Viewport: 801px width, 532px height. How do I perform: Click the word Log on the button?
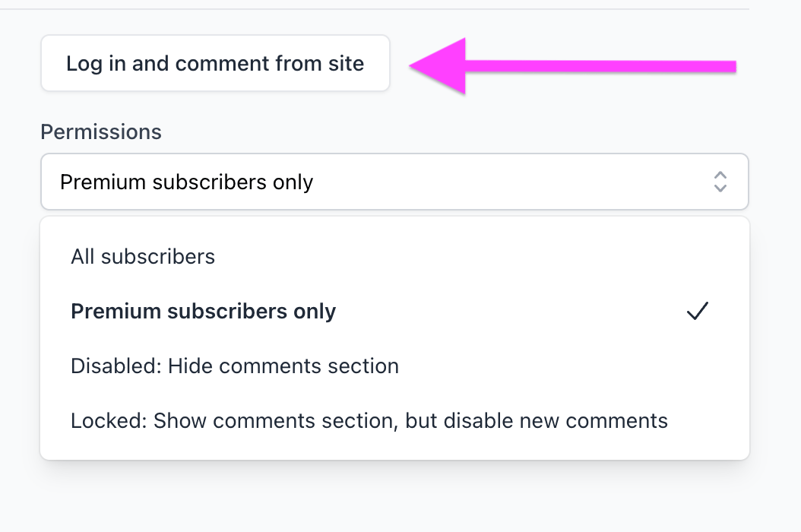[x=84, y=64]
